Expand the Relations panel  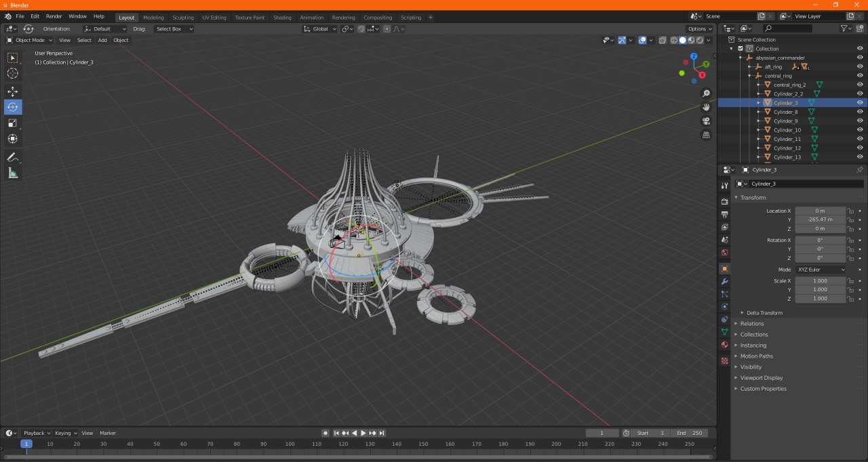click(x=751, y=324)
